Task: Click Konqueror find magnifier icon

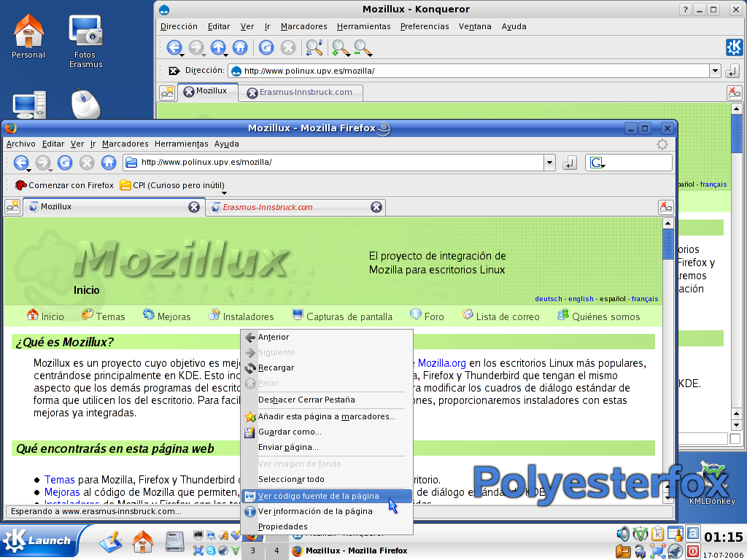Action: click(x=314, y=47)
